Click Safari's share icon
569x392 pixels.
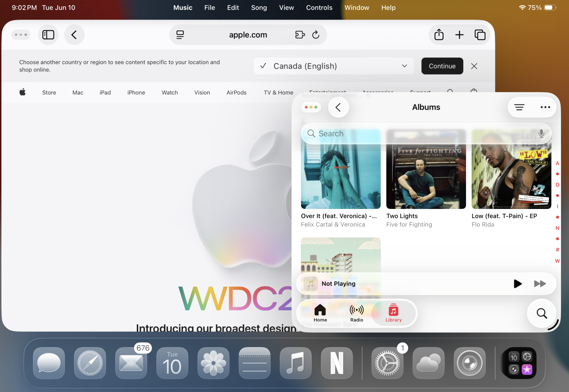pyautogui.click(x=439, y=35)
